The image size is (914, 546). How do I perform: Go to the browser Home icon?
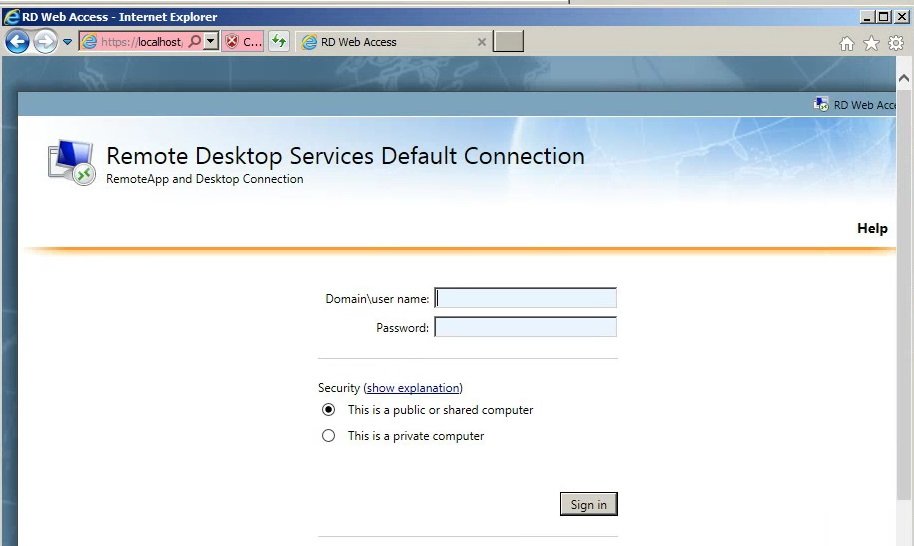point(846,43)
